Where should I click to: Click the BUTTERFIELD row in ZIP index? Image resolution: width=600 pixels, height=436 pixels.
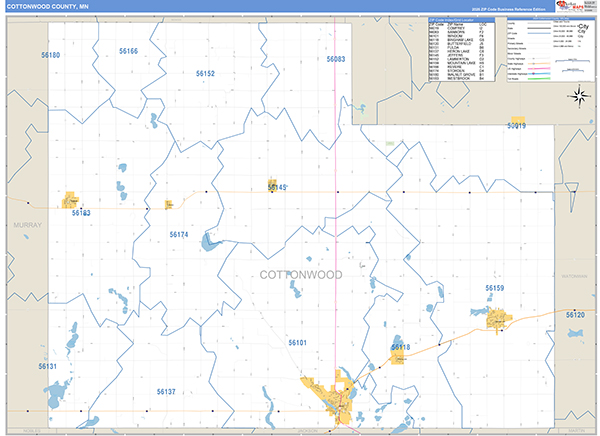coord(457,44)
